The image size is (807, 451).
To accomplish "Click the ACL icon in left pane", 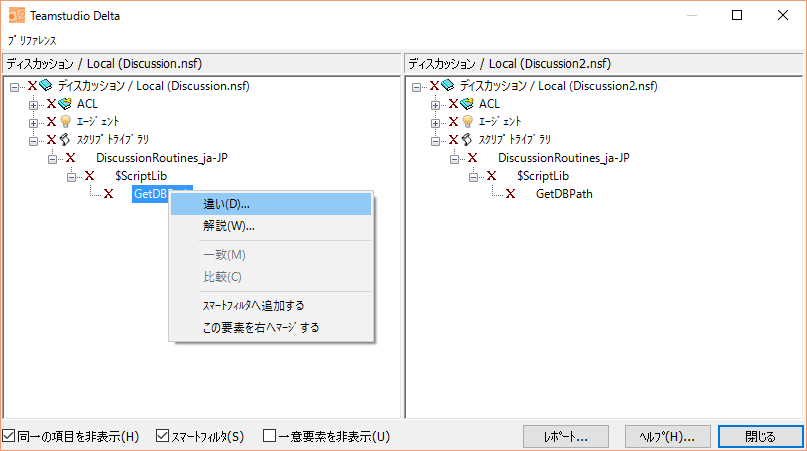I will 66,104.
